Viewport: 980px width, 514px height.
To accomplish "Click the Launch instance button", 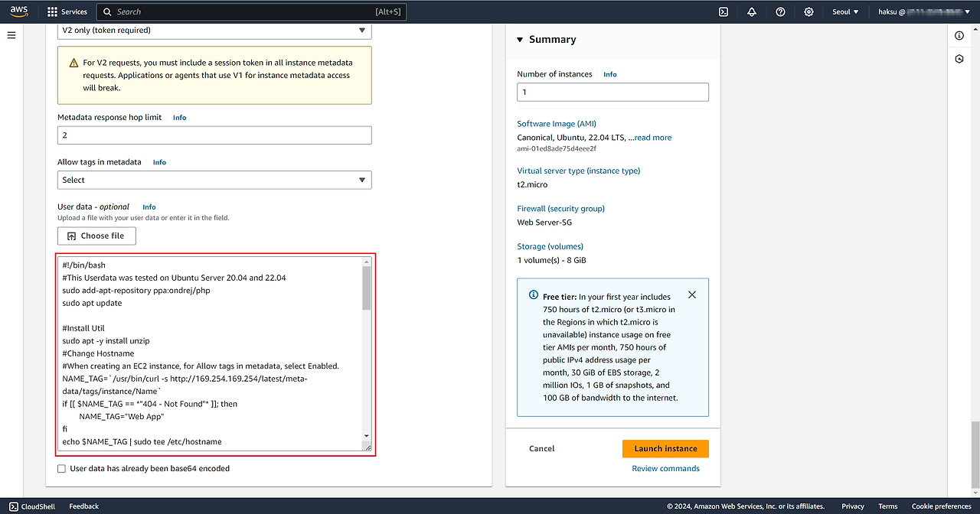I will 665,448.
